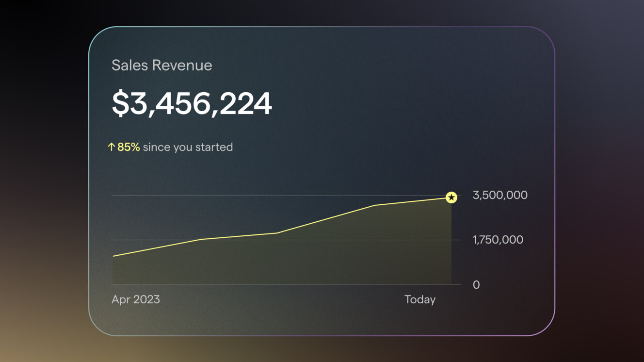644x362 pixels.
Task: Select the Sales Revenue heading
Action: point(162,66)
